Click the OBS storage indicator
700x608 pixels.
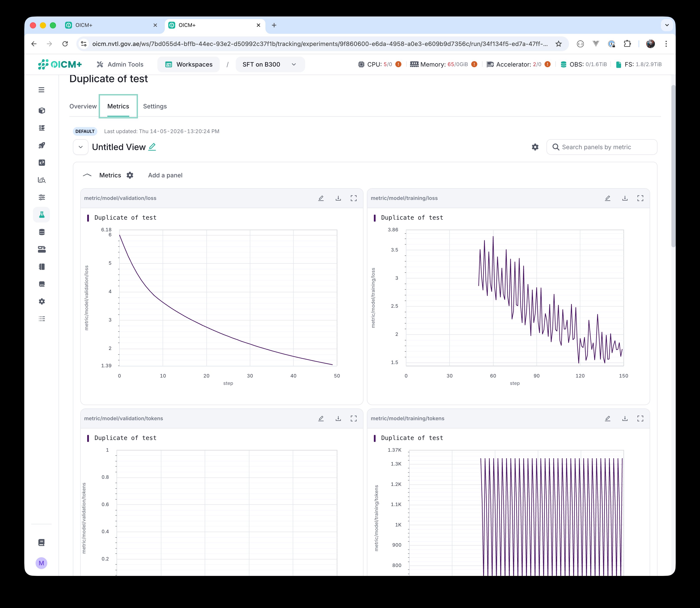pyautogui.click(x=584, y=64)
